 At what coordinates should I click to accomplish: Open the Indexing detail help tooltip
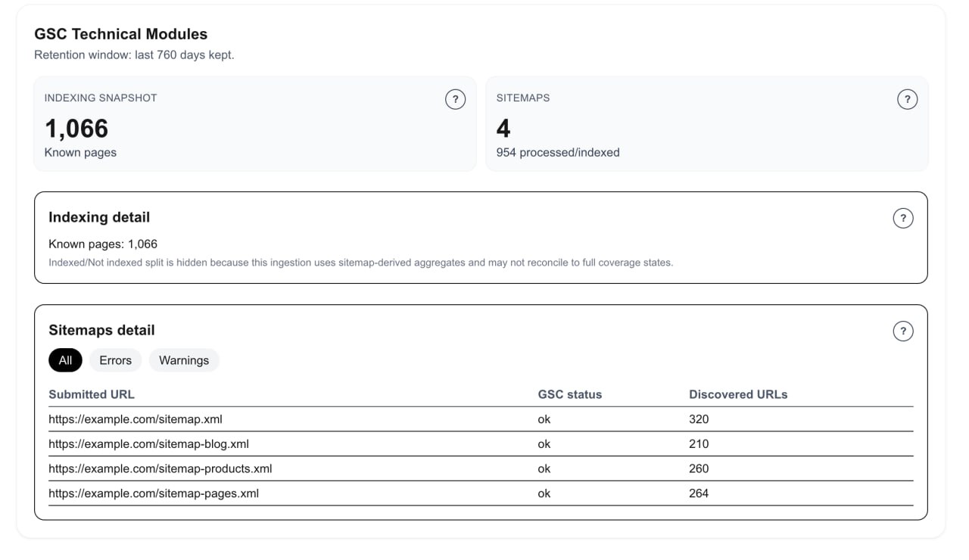click(x=902, y=218)
